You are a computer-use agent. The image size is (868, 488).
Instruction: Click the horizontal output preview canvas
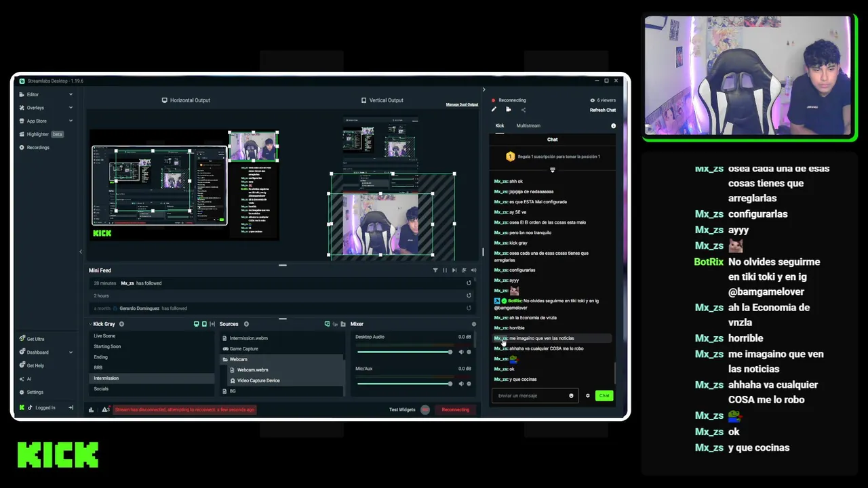(x=185, y=185)
